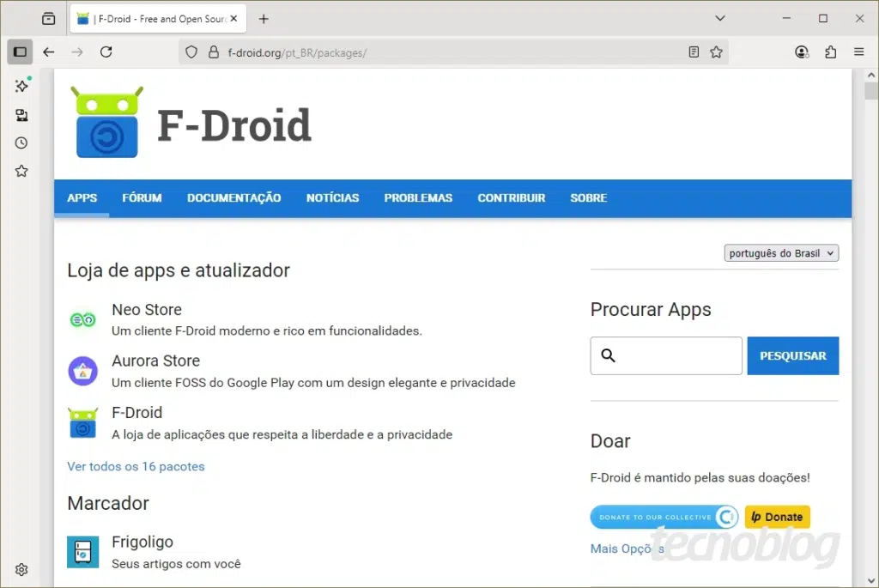Open the NOTÍCIAS section
The image size is (879, 588).
pyautogui.click(x=332, y=198)
